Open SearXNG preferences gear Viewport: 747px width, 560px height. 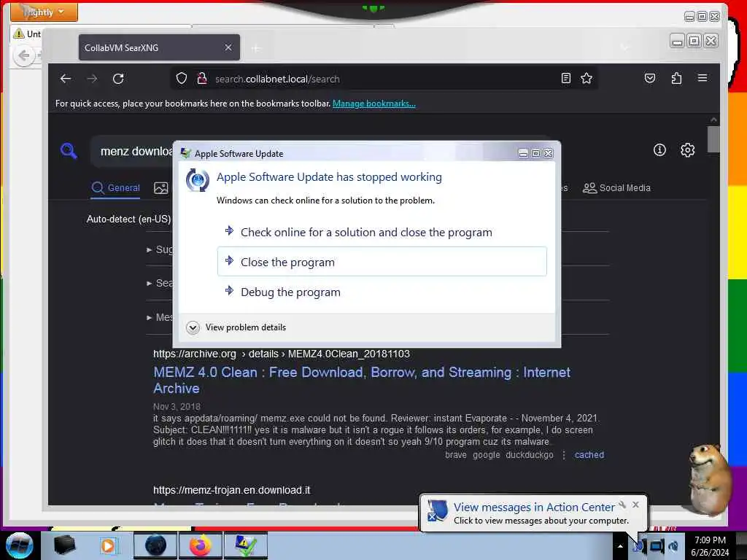687,150
